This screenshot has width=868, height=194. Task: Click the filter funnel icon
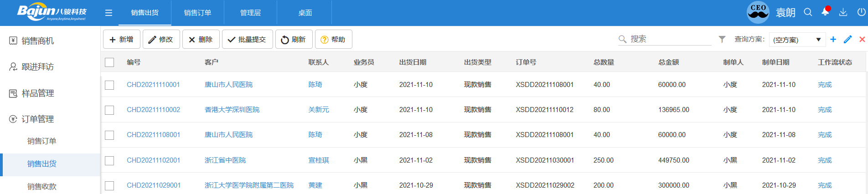pyautogui.click(x=722, y=40)
